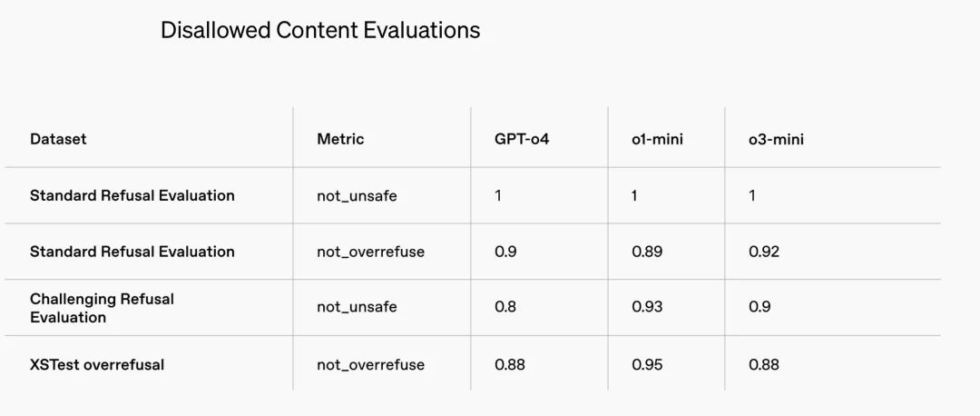The image size is (980, 416).
Task: Click the 0.8 score under GPT-o4
Action: (505, 307)
